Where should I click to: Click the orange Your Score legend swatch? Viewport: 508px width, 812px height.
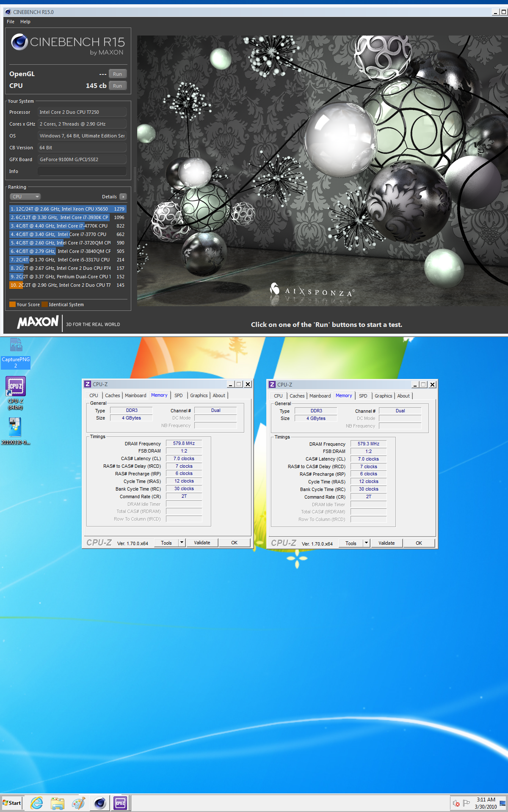point(12,304)
